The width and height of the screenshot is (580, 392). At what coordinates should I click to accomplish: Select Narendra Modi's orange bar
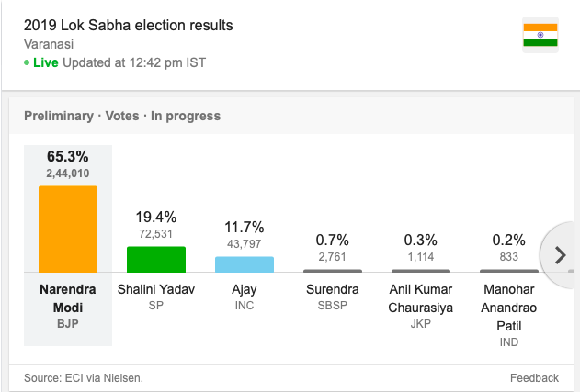pyautogui.click(x=68, y=230)
